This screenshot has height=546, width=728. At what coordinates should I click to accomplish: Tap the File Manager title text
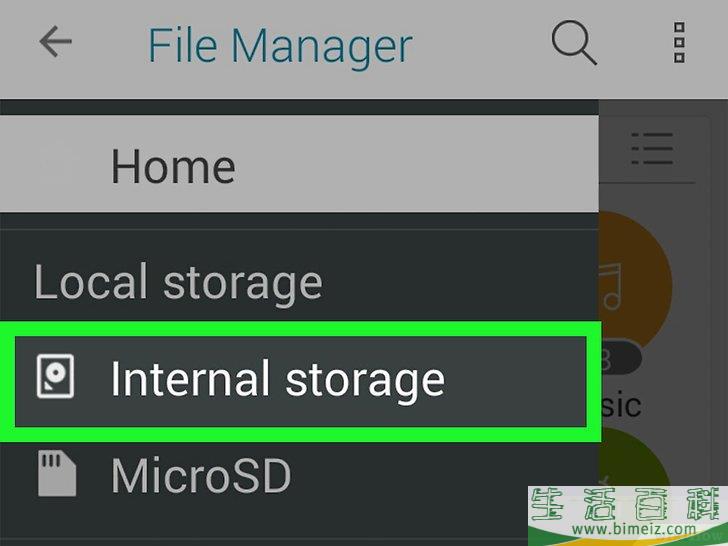pos(280,46)
